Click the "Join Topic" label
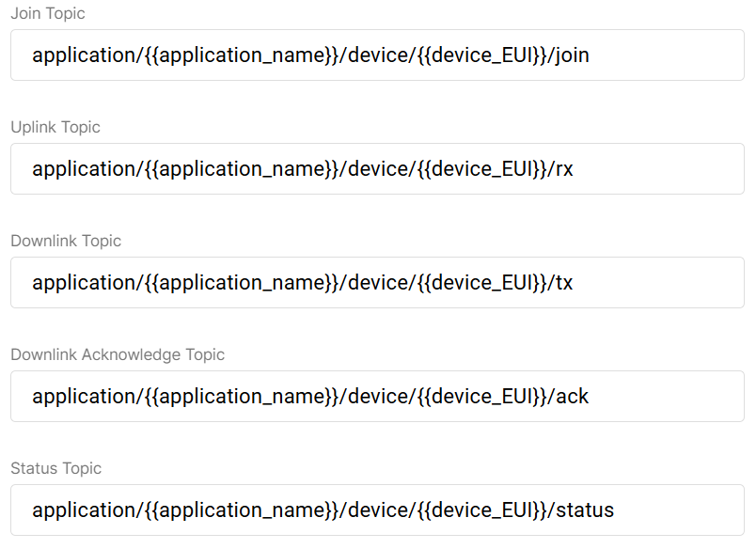756x549 pixels. click(x=47, y=13)
